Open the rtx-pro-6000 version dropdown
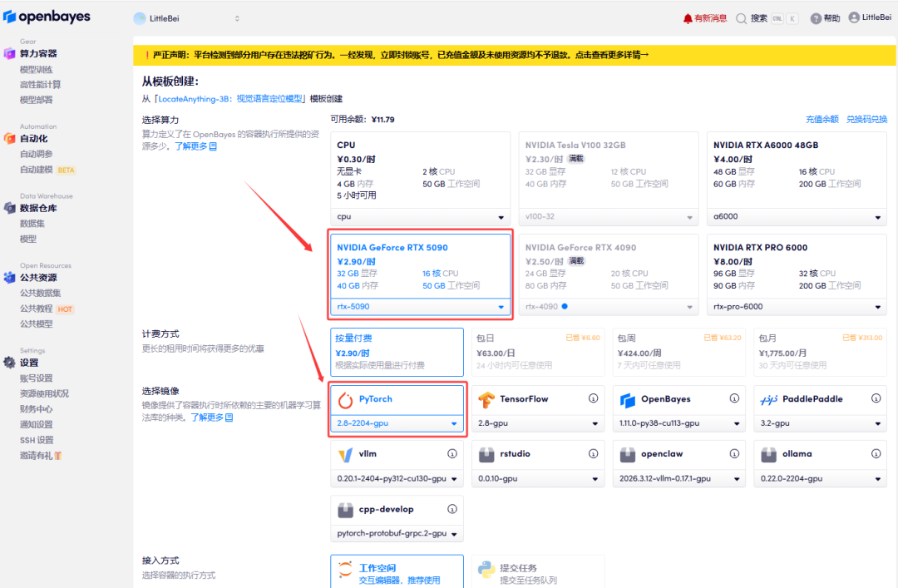Viewport: 898px width, 588px height. 797,307
